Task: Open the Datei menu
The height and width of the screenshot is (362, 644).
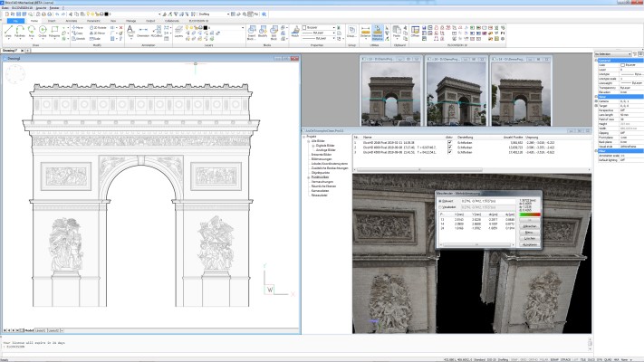Action: 5,8
